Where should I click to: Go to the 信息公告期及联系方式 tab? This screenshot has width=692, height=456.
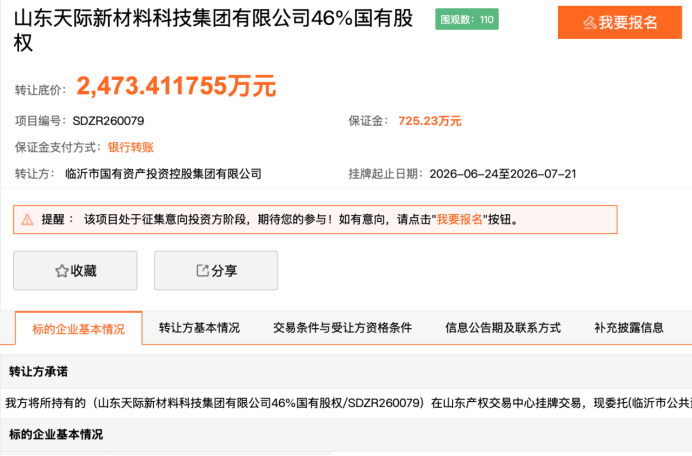coord(503,328)
